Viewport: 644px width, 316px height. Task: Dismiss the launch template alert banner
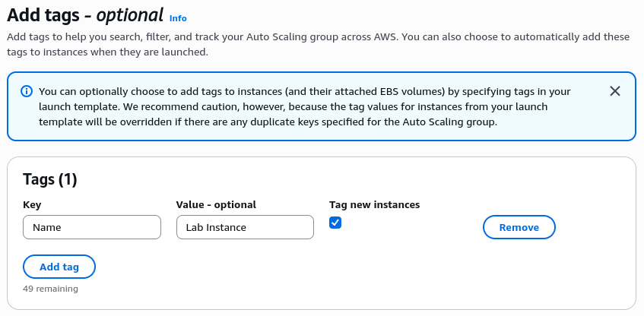[x=615, y=91]
